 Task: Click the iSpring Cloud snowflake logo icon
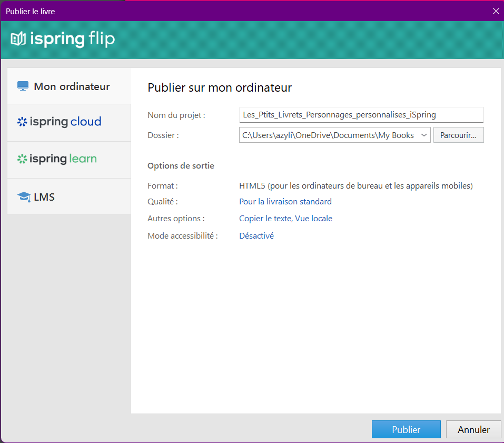point(22,122)
